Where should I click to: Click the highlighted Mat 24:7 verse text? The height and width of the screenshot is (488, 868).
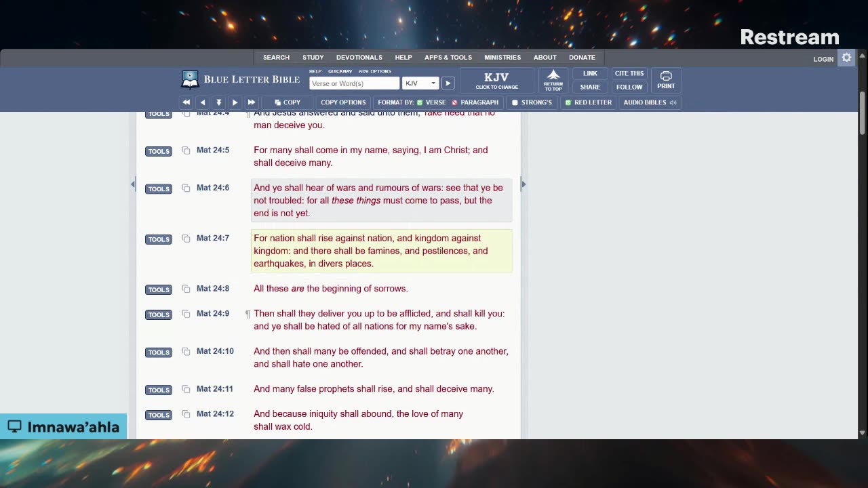coord(381,251)
